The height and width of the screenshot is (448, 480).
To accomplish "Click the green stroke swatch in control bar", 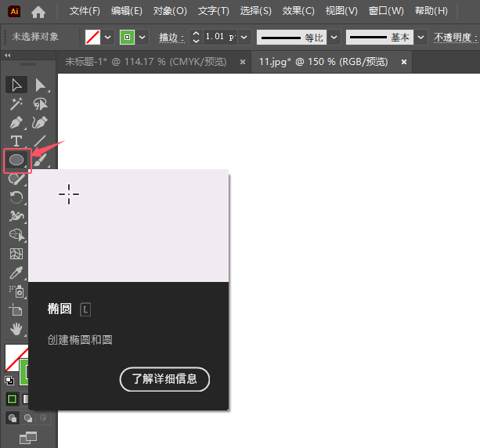I will tap(127, 38).
